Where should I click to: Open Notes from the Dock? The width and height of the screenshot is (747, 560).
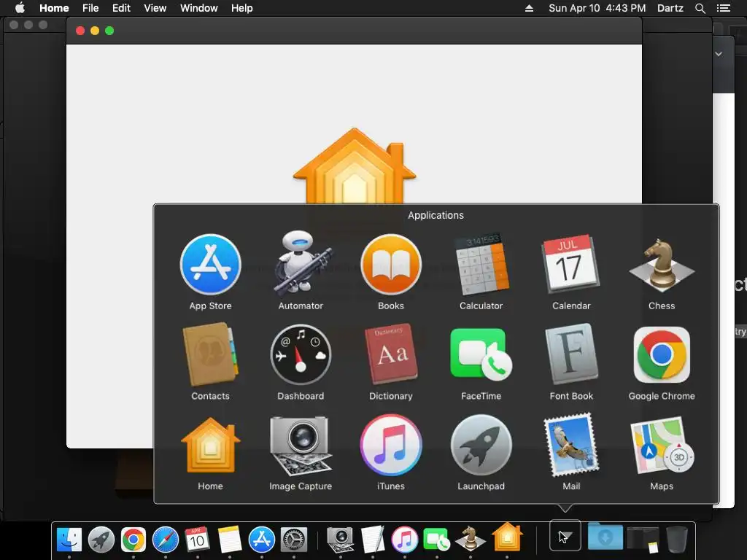[230, 540]
